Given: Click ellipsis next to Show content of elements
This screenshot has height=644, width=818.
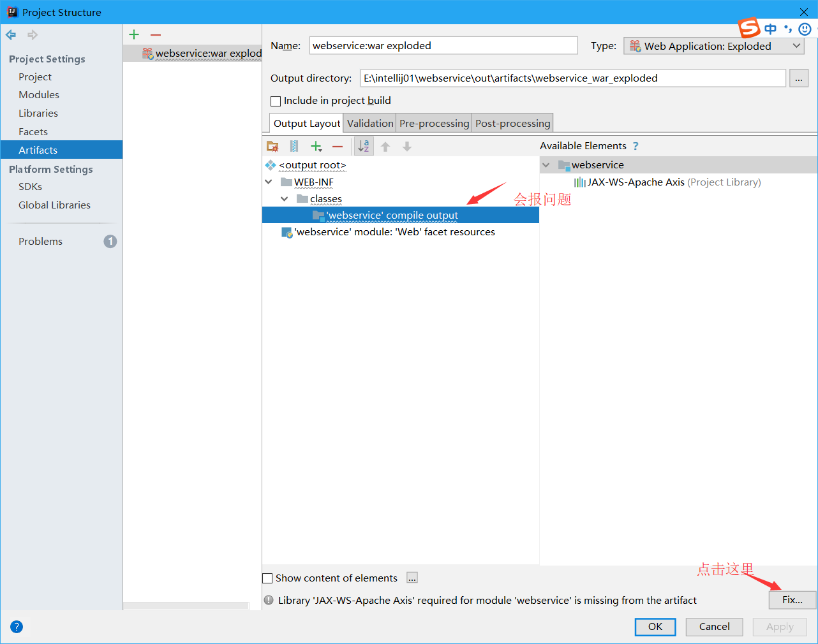Looking at the screenshot, I should tap(412, 578).
